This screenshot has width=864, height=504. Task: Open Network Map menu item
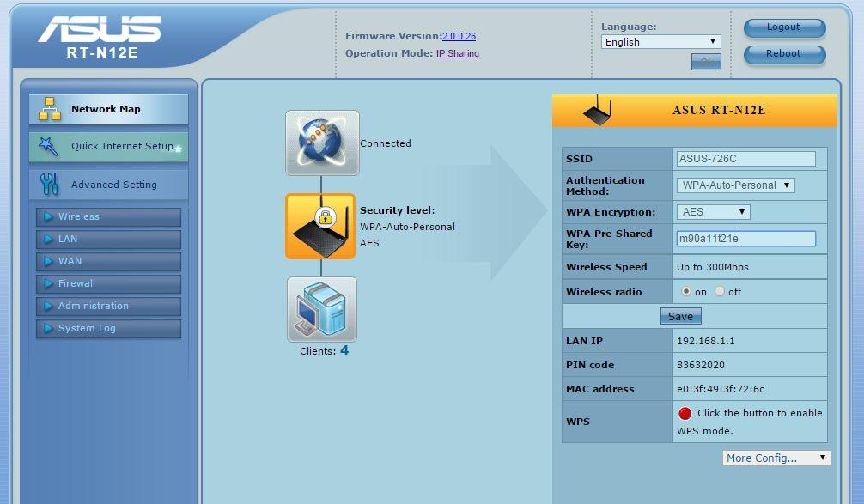pos(108,109)
